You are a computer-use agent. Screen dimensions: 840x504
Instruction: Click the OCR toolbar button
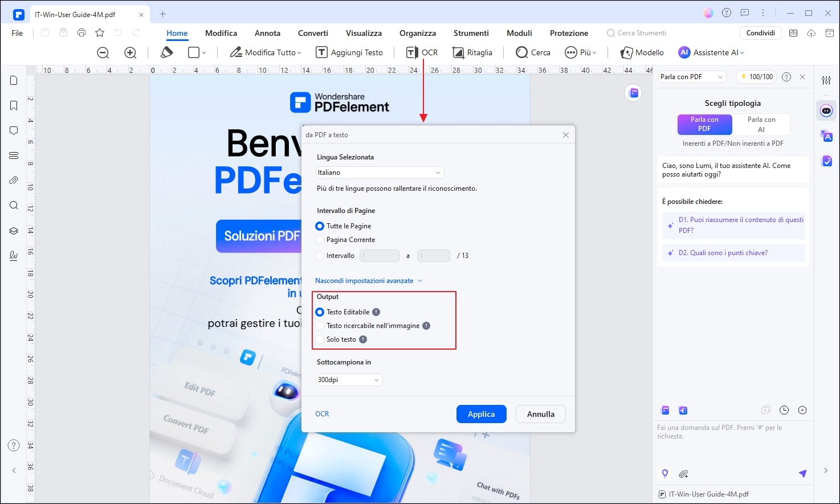(422, 52)
